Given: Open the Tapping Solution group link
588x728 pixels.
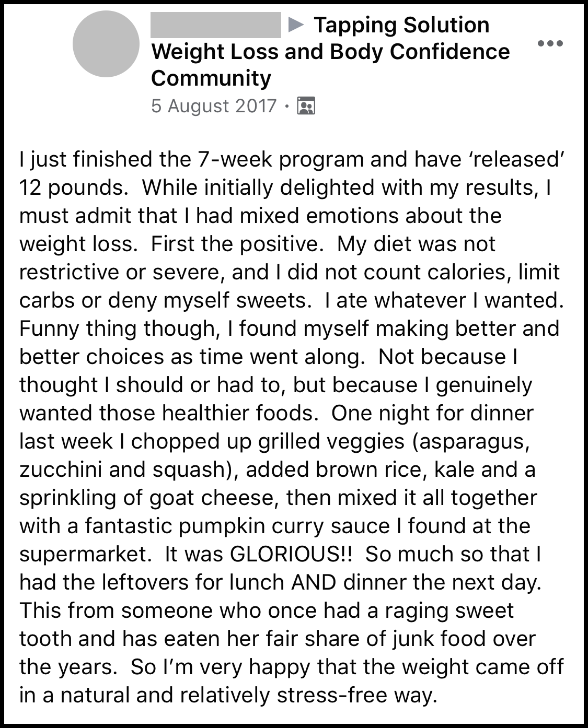Looking at the screenshot, I should pos(401,25).
